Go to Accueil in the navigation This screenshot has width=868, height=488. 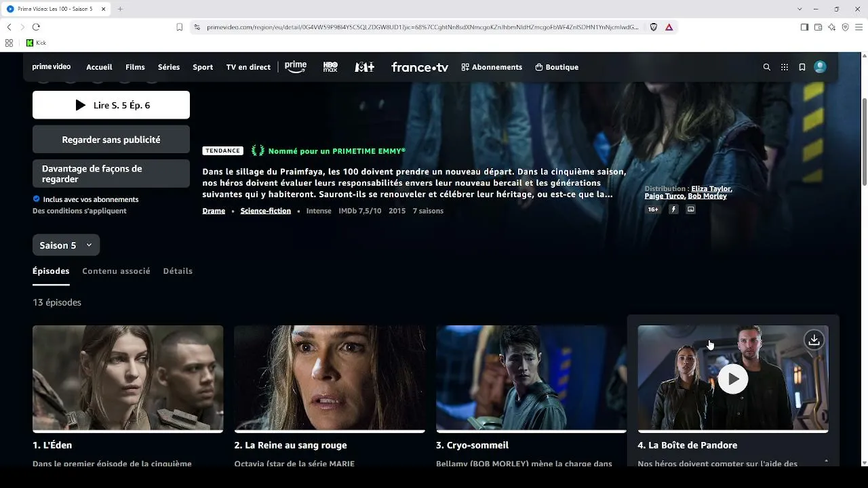99,67
